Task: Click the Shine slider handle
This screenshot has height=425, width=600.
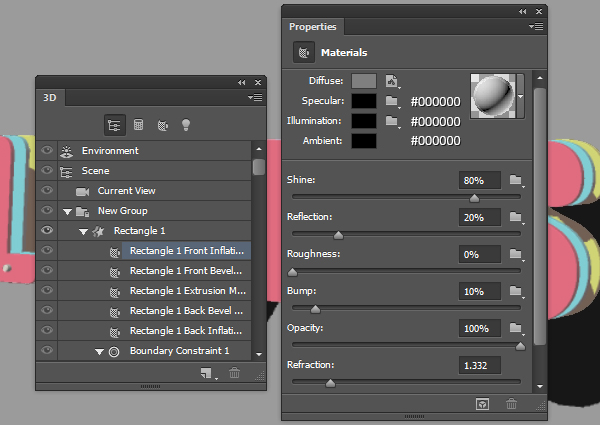Action: pyautogui.click(x=474, y=198)
